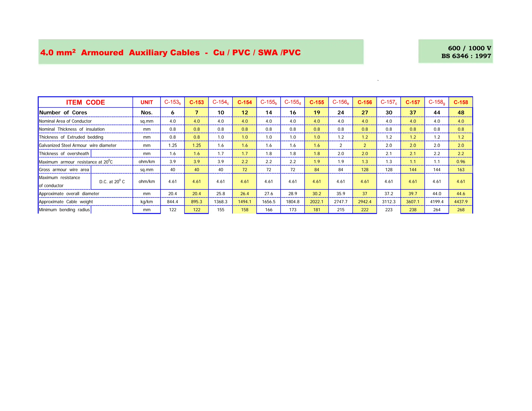This screenshot has width=532, height=411.
Task: Select the C-154 item code header
Action: coord(244,102)
